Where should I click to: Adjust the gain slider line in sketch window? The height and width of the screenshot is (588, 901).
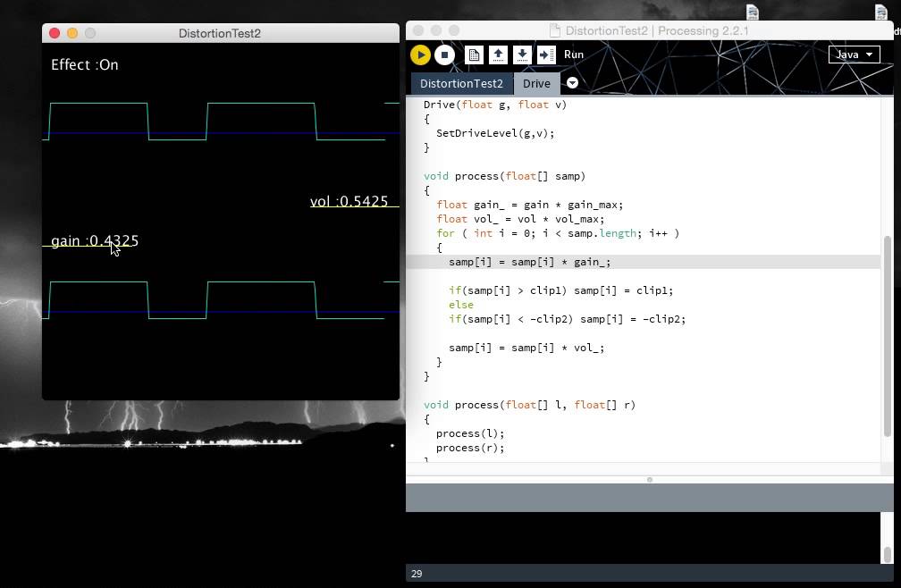[86, 246]
